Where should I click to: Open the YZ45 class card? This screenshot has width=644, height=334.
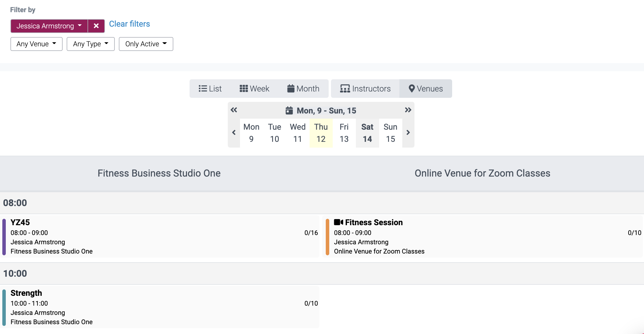point(159,236)
